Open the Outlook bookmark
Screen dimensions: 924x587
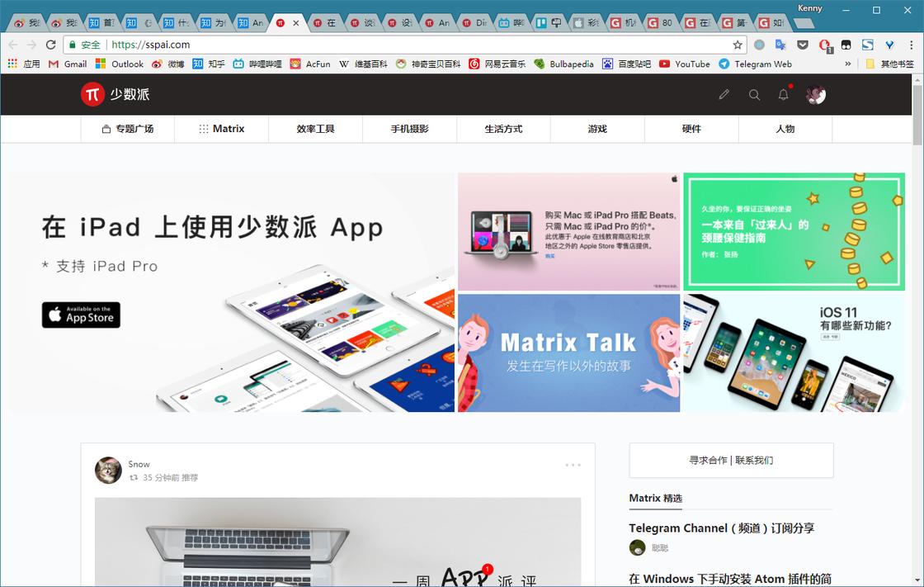[x=120, y=64]
